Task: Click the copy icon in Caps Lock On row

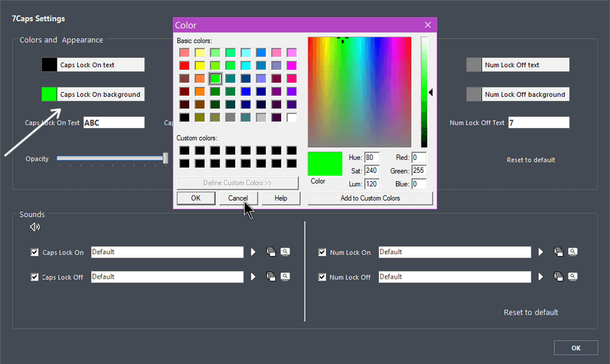Action: click(270, 252)
